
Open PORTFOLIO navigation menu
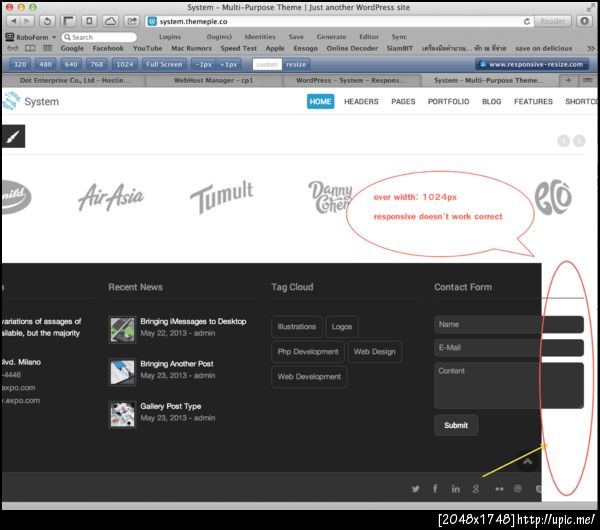[x=448, y=101]
